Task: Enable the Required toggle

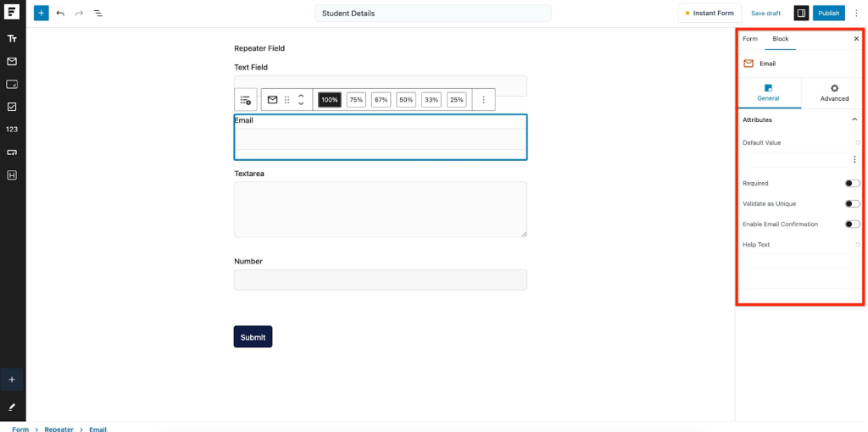Action: [x=852, y=184]
